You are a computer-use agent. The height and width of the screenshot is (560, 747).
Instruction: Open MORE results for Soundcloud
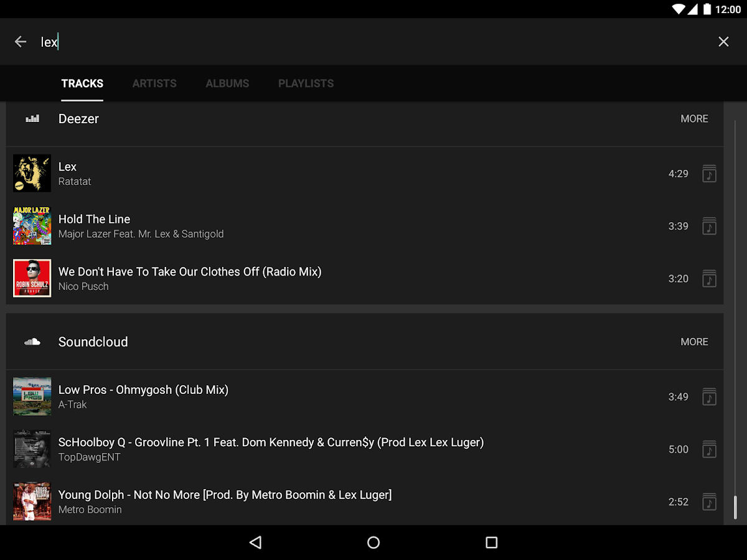[694, 342]
